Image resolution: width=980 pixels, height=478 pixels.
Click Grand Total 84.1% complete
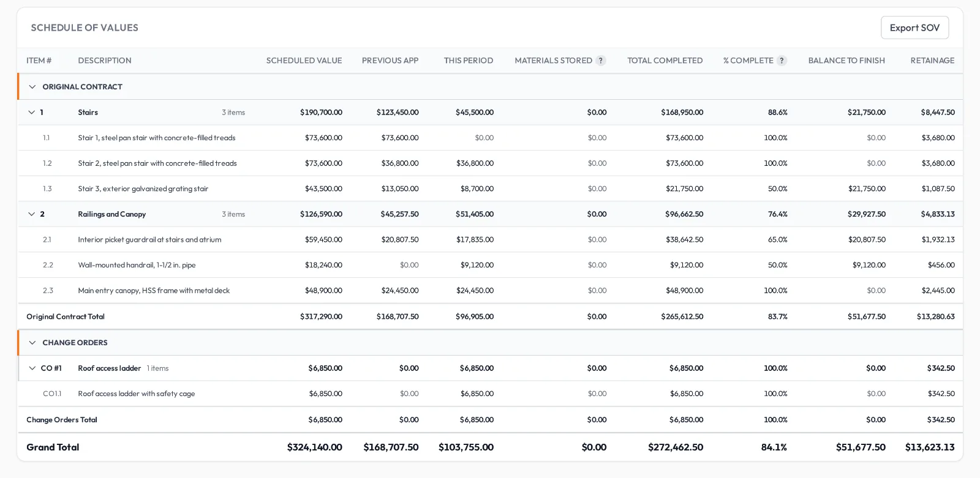(774, 447)
